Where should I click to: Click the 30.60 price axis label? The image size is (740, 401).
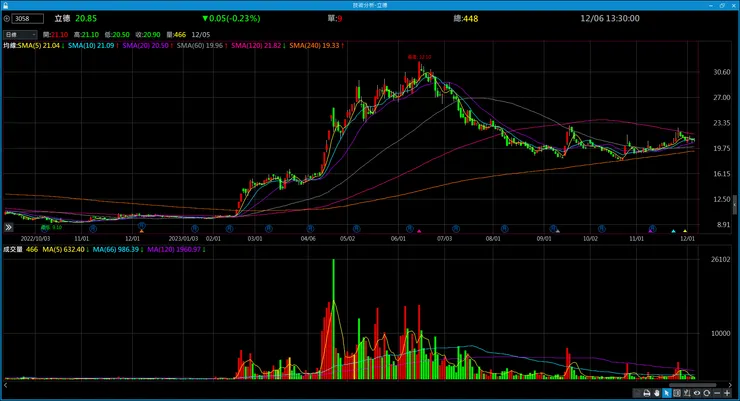point(722,72)
